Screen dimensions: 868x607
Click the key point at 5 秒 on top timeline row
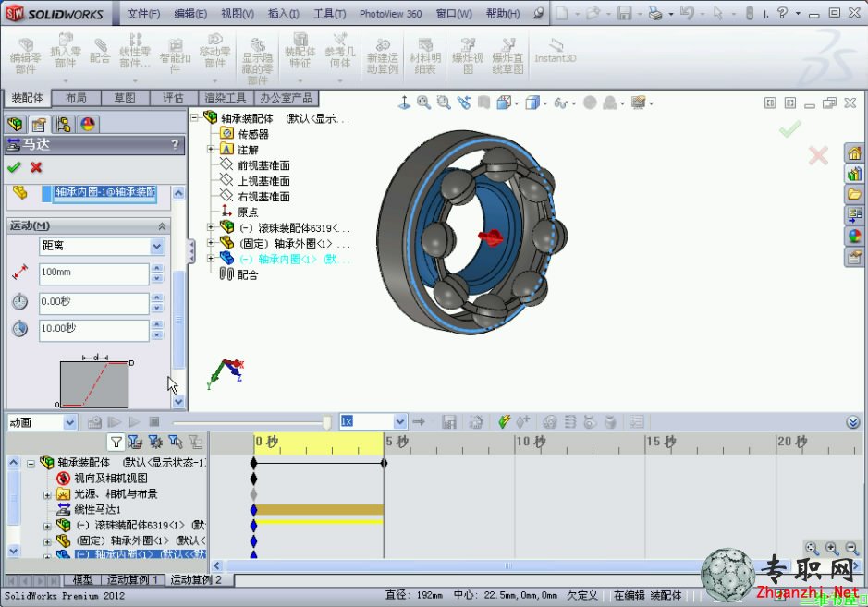385,463
